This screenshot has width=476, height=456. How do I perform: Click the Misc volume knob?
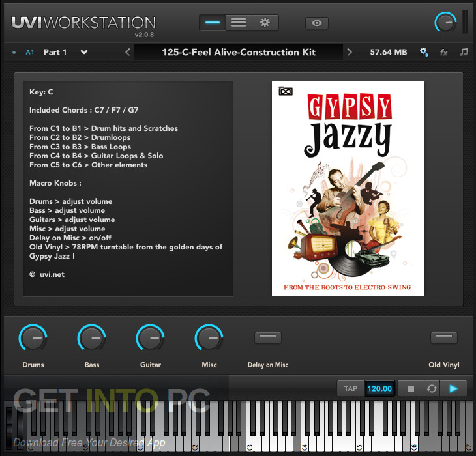209,338
